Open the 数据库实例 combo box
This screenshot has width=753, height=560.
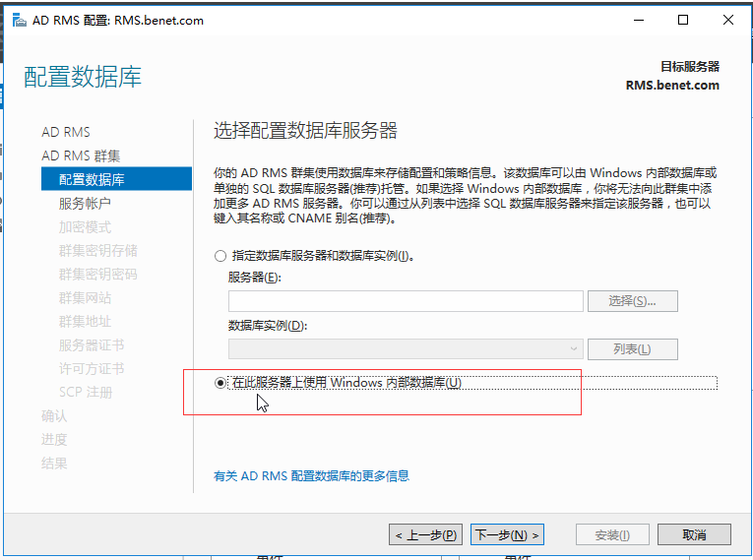[x=406, y=349]
